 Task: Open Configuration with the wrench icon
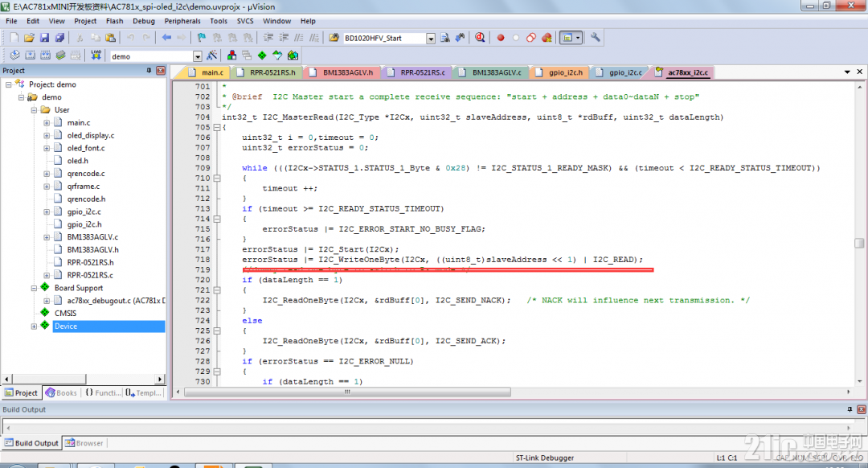click(595, 38)
